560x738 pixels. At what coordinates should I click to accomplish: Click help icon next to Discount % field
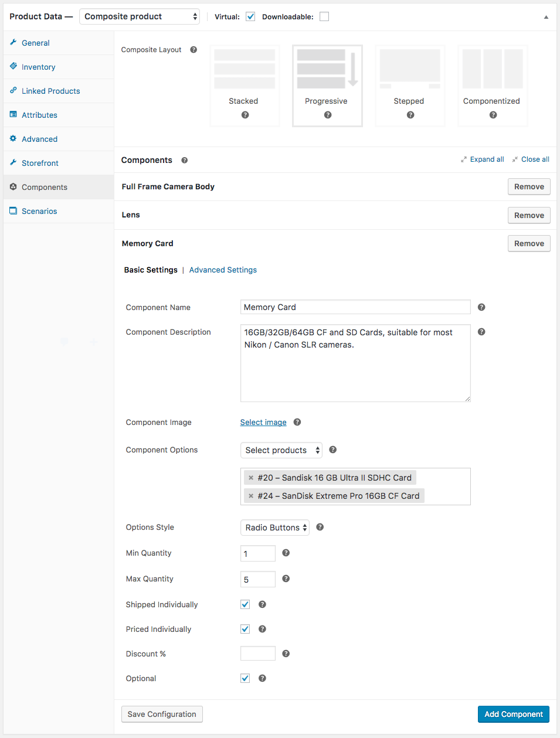286,654
